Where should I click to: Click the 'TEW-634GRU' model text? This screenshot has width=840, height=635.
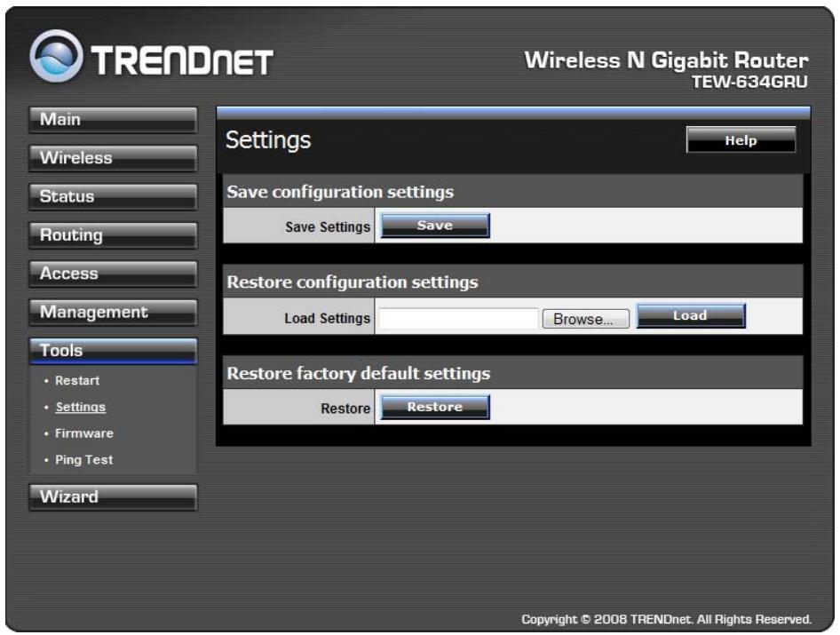pyautogui.click(x=749, y=82)
